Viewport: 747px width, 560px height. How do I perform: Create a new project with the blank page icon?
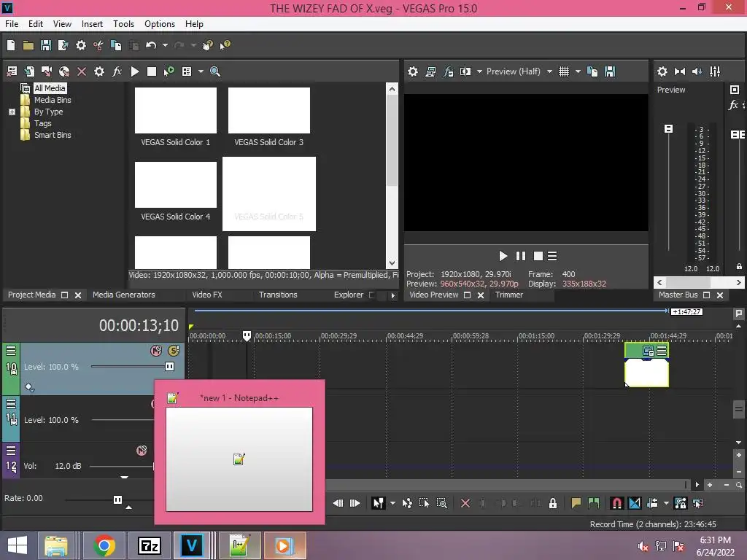[x=11, y=45]
